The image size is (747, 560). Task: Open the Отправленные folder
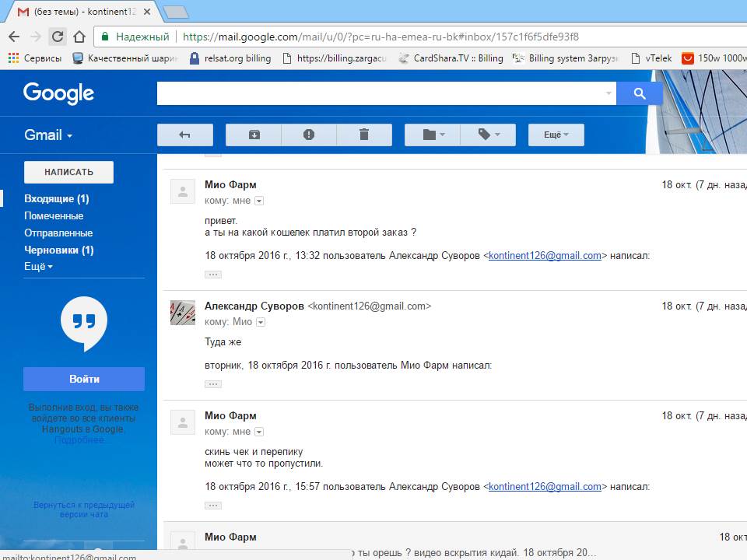click(58, 233)
